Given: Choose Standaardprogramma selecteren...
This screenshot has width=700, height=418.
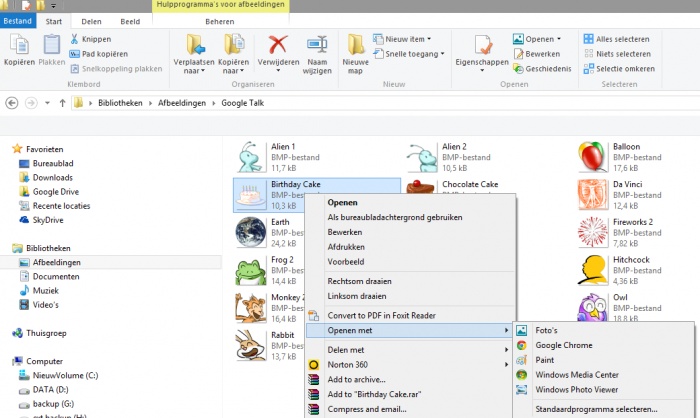Looking at the screenshot, I should coord(596,409).
